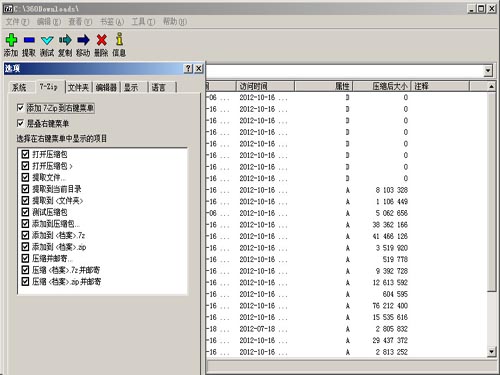Image resolution: width=500 pixels, height=375 pixels.
Task: Switch to the 文件夹 tab
Action: tap(79, 88)
